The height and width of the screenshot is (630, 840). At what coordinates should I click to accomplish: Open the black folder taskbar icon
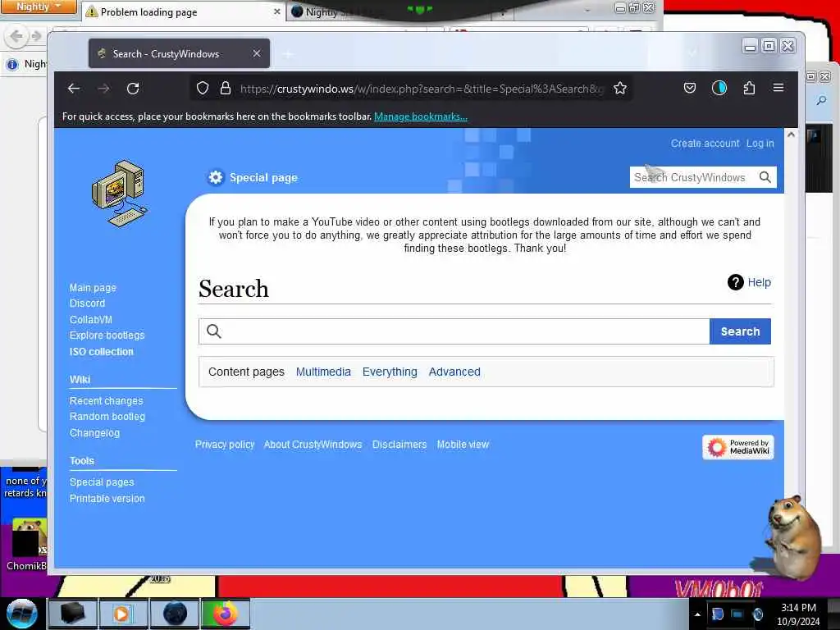coord(72,614)
